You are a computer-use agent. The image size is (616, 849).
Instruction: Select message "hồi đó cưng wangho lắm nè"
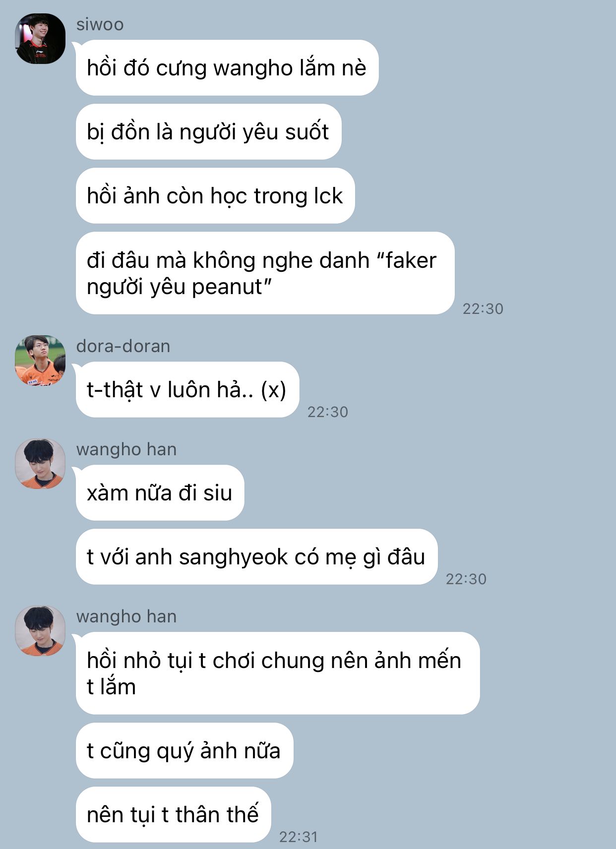[x=227, y=67]
